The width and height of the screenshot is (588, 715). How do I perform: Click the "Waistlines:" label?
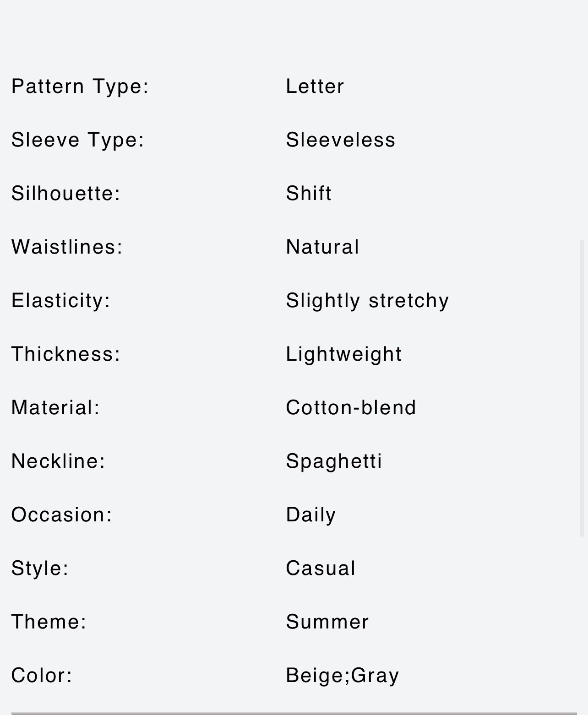pyautogui.click(x=67, y=247)
